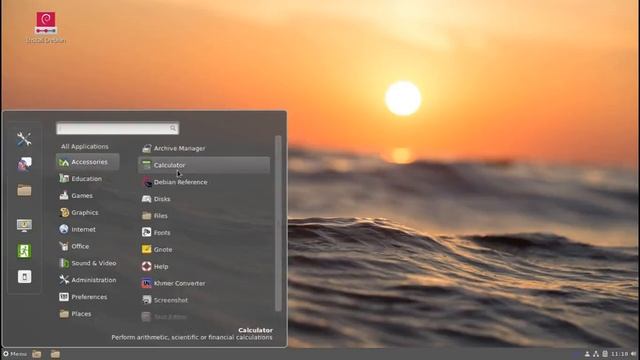This screenshot has height=360, width=640.
Task: Select the Places category
Action: click(x=88, y=314)
